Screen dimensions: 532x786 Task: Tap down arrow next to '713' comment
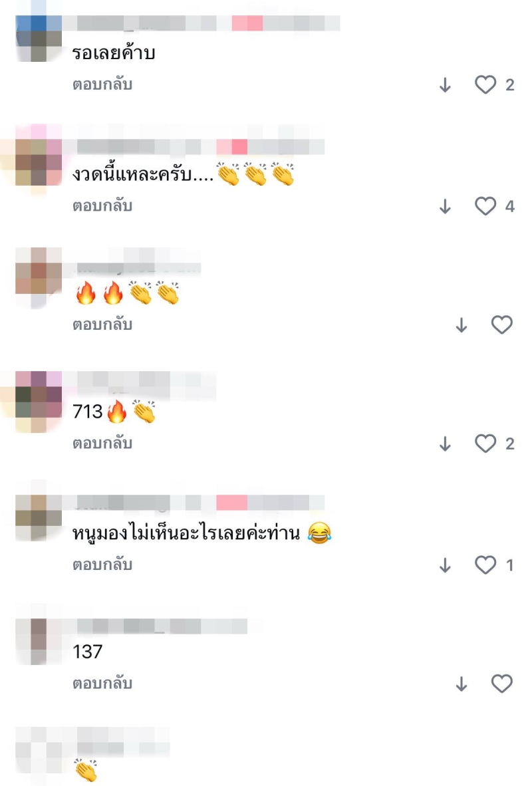click(446, 444)
